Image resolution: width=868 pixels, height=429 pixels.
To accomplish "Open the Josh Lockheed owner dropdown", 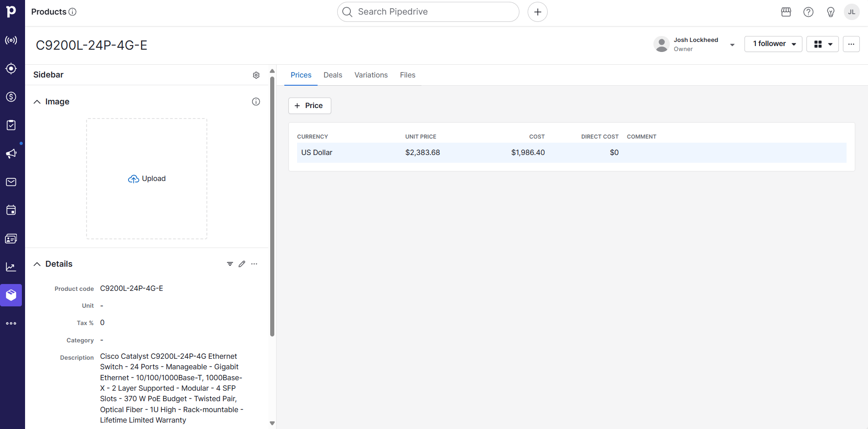I will [732, 45].
